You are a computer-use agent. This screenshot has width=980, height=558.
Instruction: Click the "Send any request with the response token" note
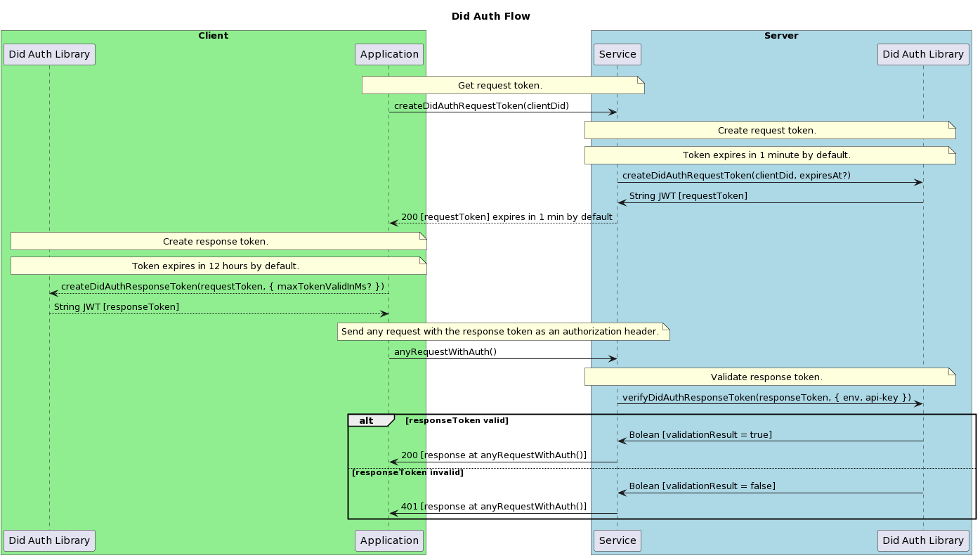tap(503, 331)
